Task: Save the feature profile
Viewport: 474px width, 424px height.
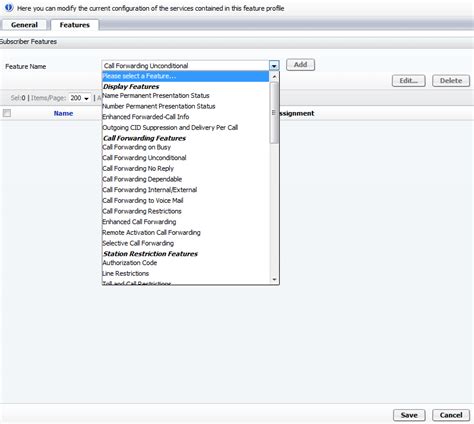Action: [409, 415]
